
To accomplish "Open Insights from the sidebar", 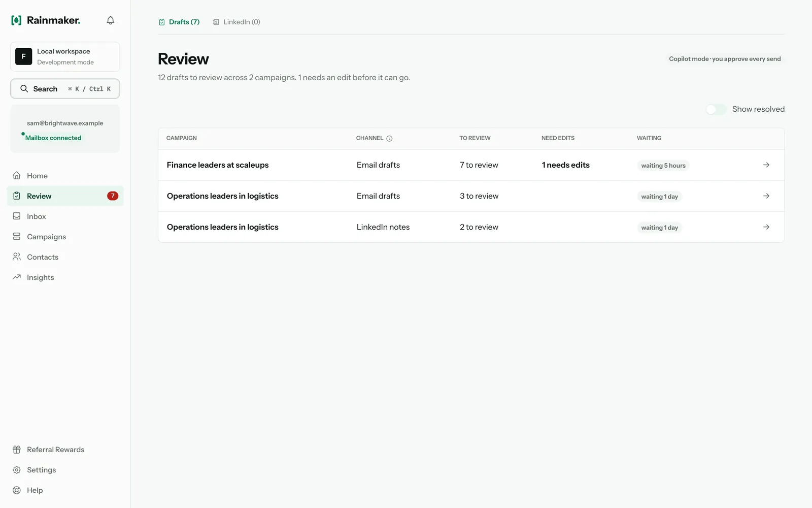I will (65, 277).
